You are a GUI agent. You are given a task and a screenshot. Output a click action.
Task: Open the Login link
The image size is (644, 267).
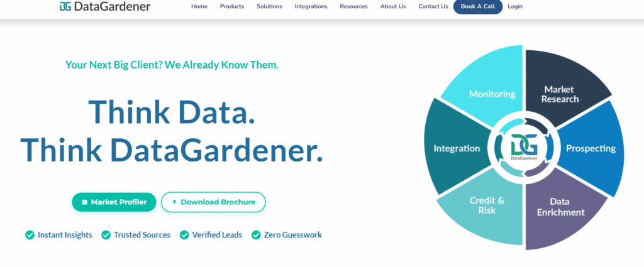point(515,6)
